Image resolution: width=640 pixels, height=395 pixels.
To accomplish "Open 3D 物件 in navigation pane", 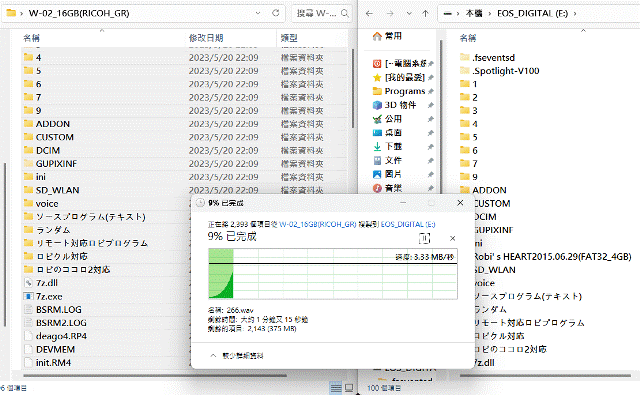I will 394,105.
